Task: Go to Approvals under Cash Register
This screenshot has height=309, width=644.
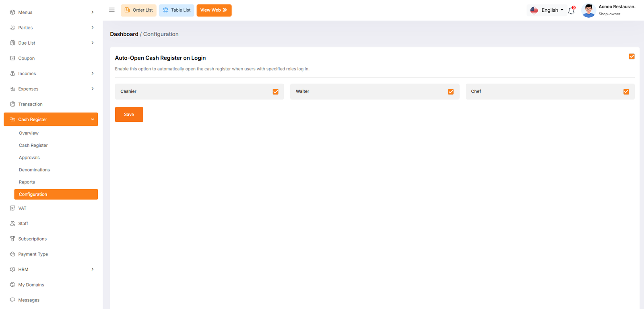Action: [29, 158]
